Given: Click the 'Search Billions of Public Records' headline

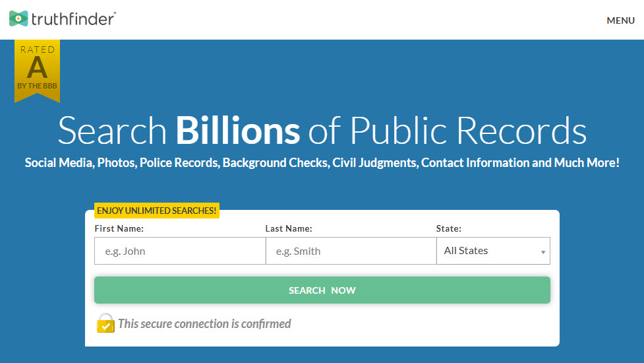Looking at the screenshot, I should [322, 130].
